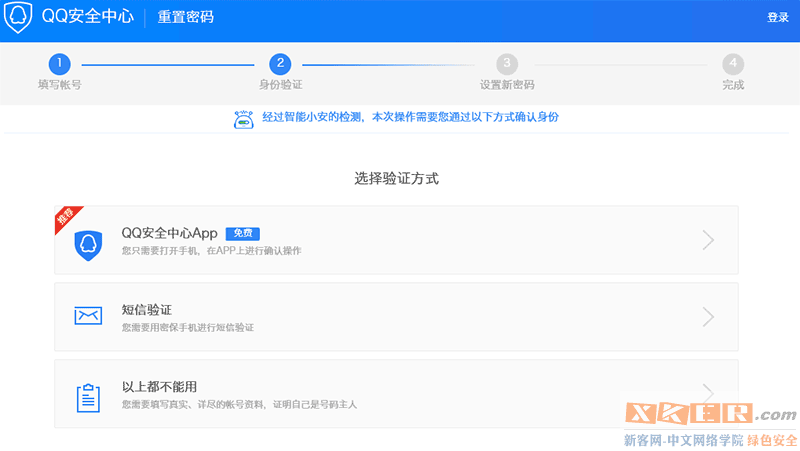Click the 免费 free badge

(243, 233)
